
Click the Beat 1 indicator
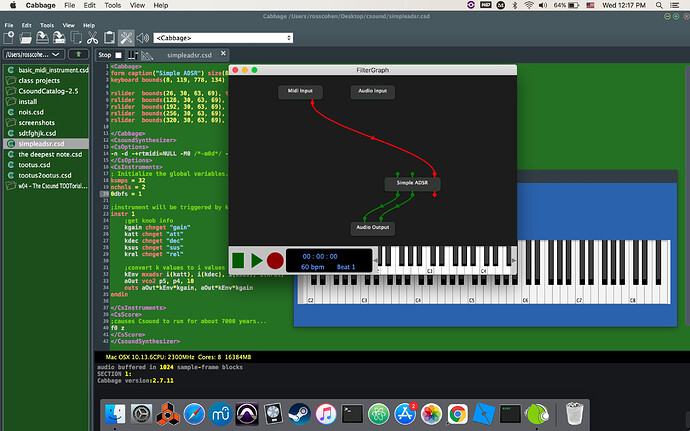point(346,267)
